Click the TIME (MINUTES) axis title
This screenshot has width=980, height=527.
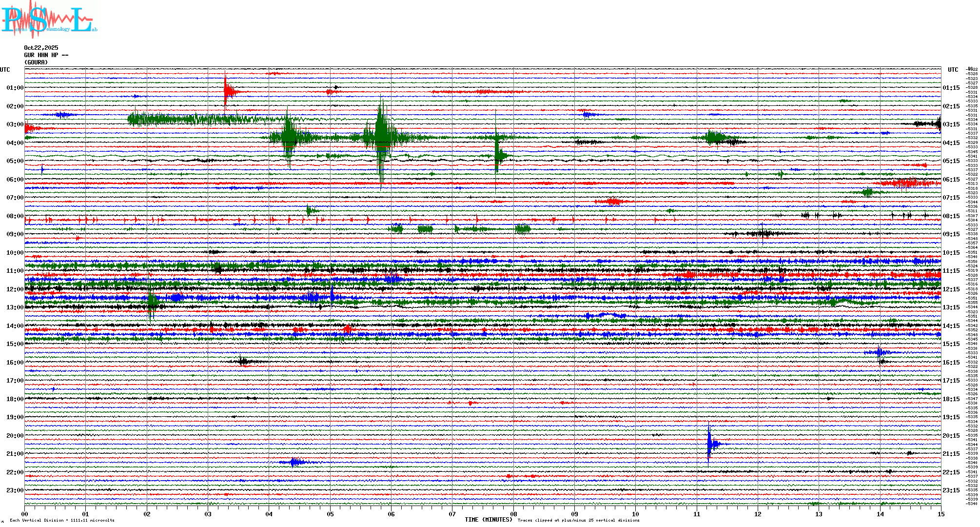[x=488, y=520]
